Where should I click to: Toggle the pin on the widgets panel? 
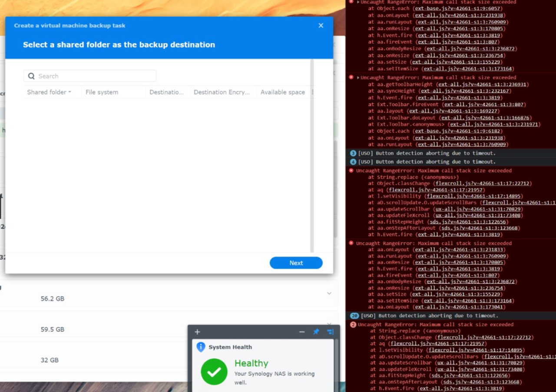point(316,332)
